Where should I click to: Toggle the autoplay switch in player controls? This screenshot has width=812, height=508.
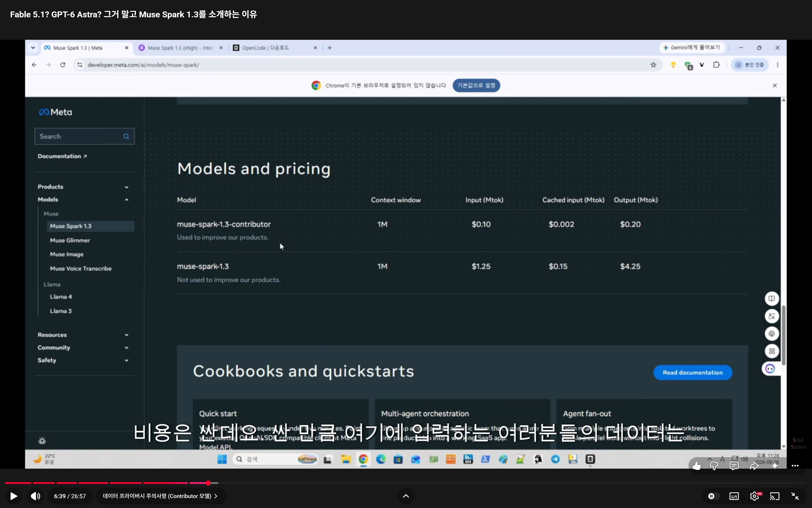point(713,496)
